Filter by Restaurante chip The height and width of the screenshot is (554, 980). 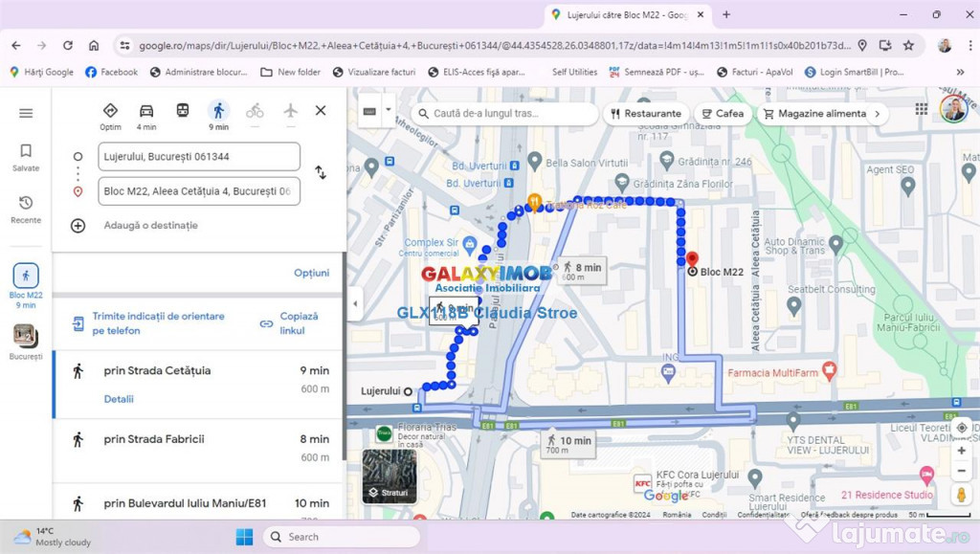point(646,114)
